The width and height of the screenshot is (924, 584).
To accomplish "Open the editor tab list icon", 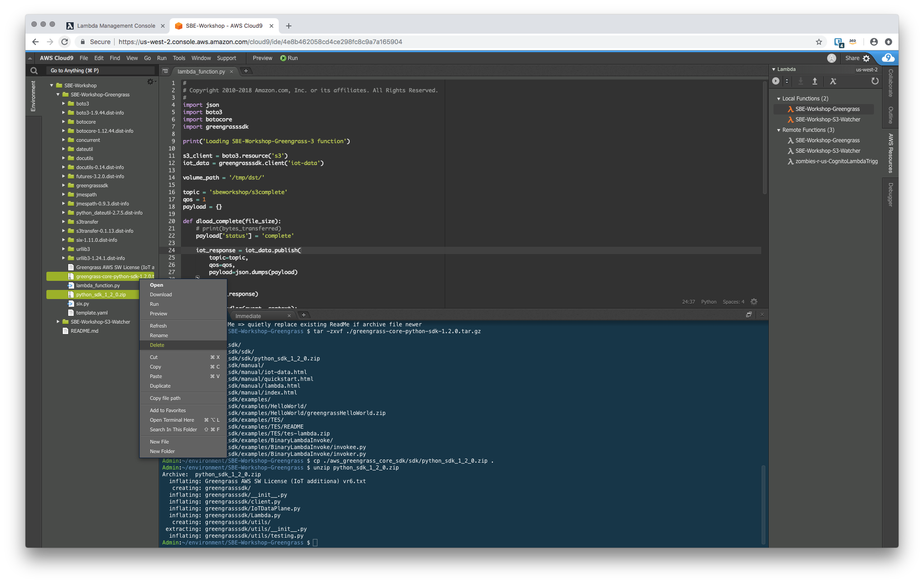I will [165, 71].
